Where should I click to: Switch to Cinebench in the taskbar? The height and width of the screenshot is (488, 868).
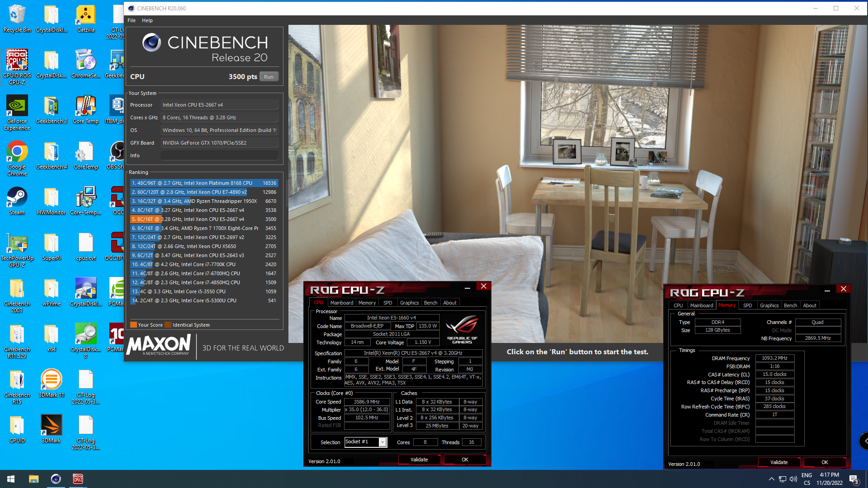click(56, 479)
